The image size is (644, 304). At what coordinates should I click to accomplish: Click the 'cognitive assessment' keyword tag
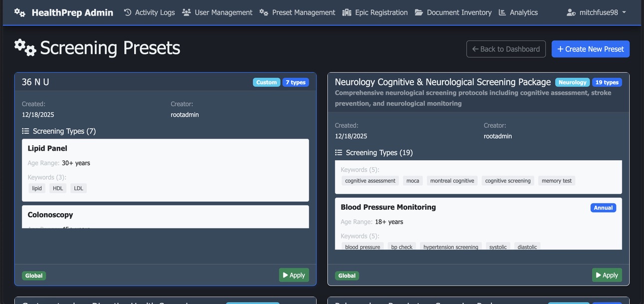(370, 181)
